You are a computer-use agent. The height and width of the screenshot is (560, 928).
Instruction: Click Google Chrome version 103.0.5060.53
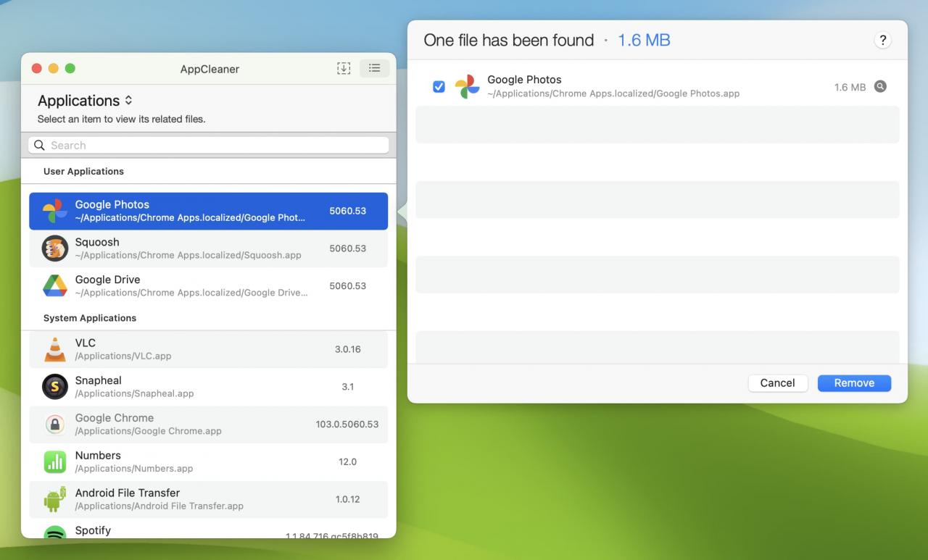click(347, 425)
